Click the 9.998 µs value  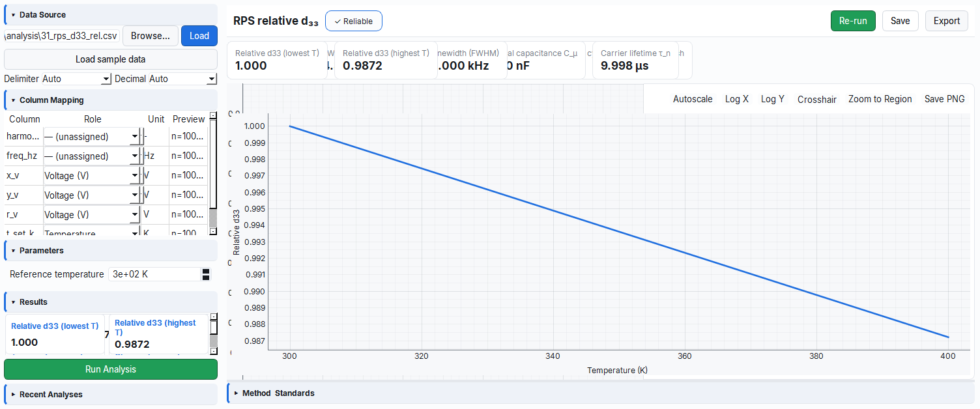click(624, 66)
